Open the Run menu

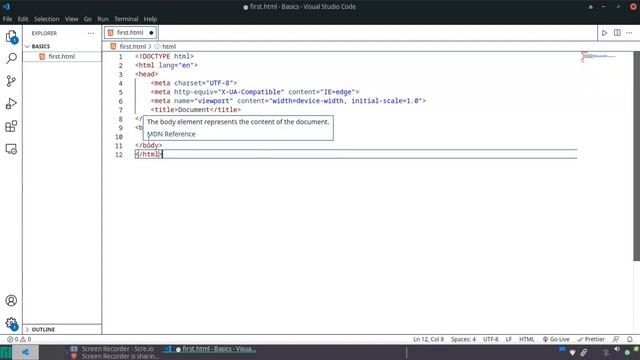pyautogui.click(x=103, y=19)
